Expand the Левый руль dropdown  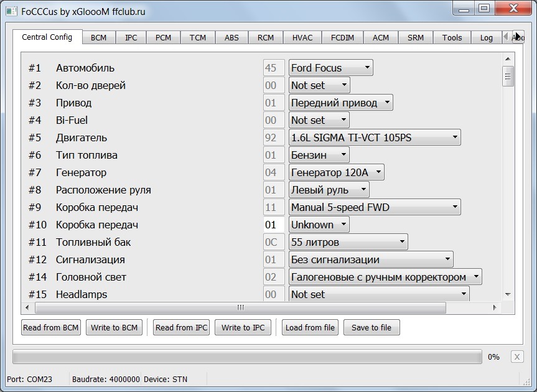pos(329,190)
